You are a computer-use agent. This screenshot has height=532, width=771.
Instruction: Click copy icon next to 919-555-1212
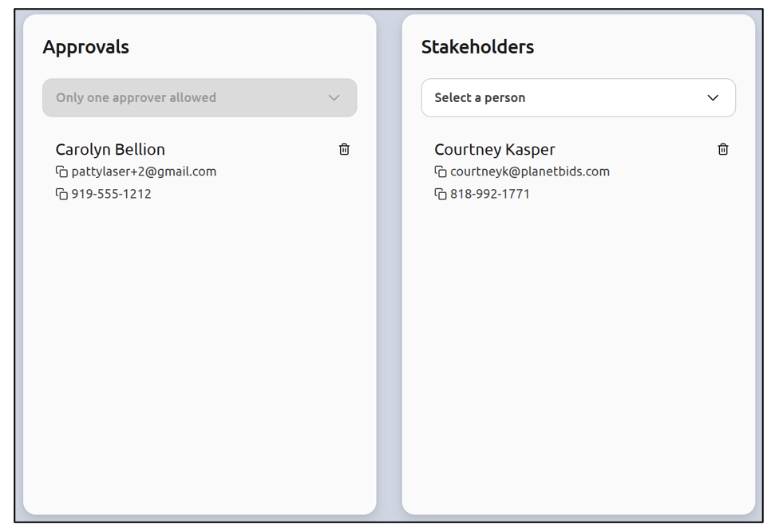click(x=61, y=194)
